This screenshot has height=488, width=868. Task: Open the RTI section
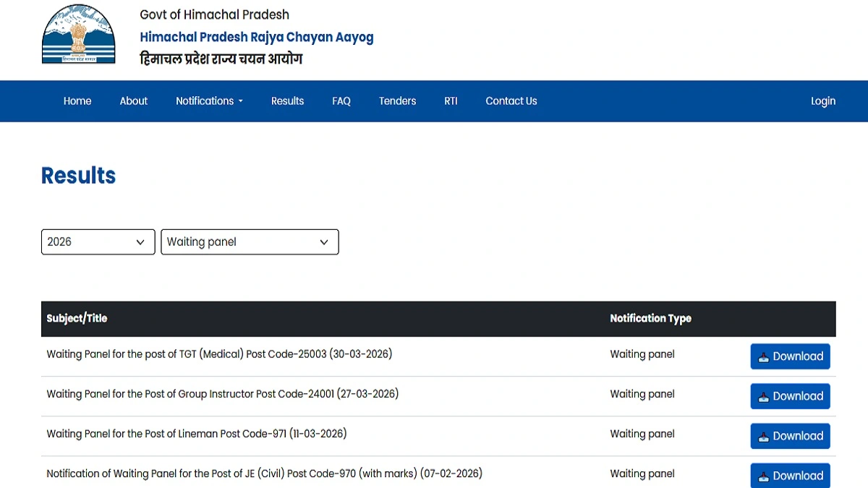click(451, 100)
